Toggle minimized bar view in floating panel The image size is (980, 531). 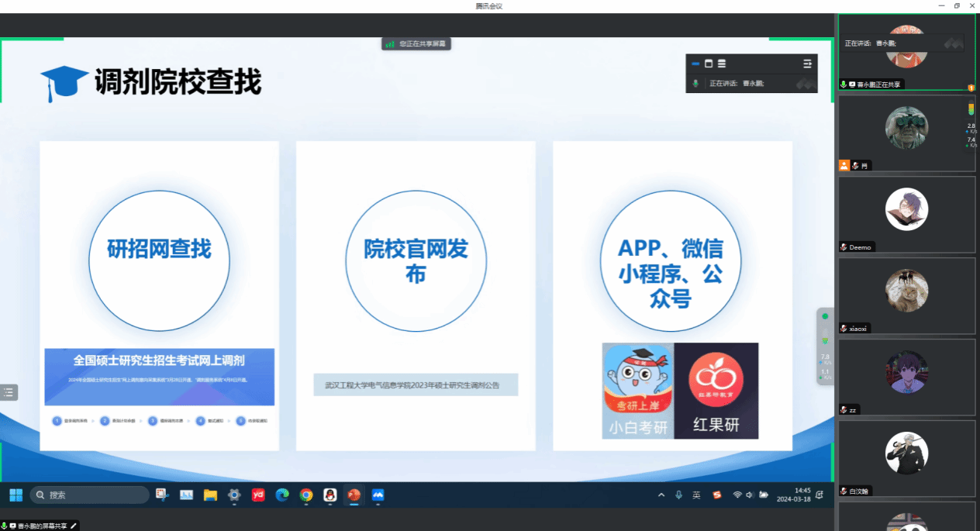coord(695,64)
